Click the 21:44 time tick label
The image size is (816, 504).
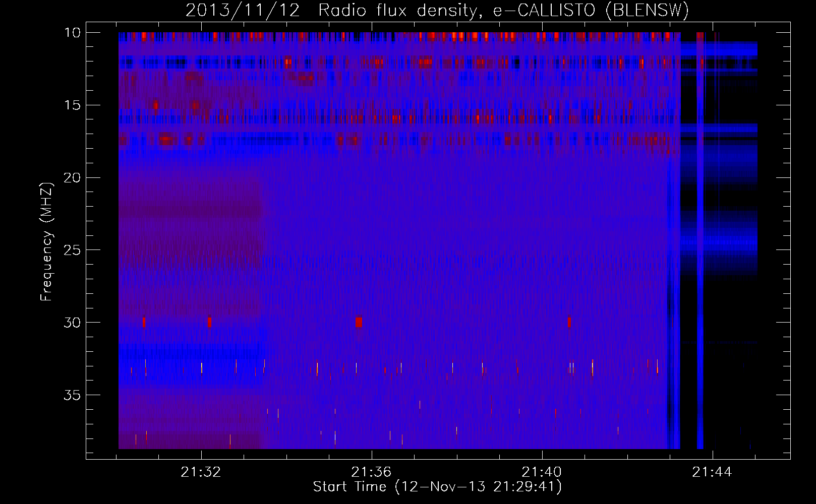[x=712, y=472]
